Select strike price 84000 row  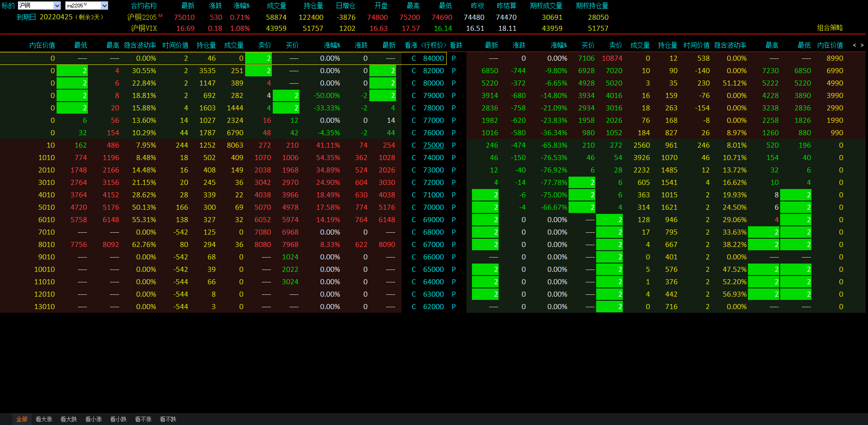(x=433, y=58)
